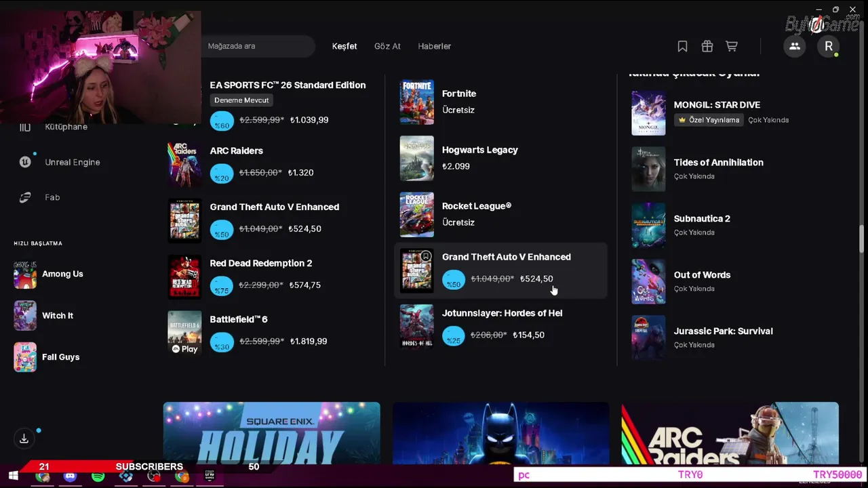Click the ₺1.819,99 Battlefield 6 price

[x=309, y=341]
